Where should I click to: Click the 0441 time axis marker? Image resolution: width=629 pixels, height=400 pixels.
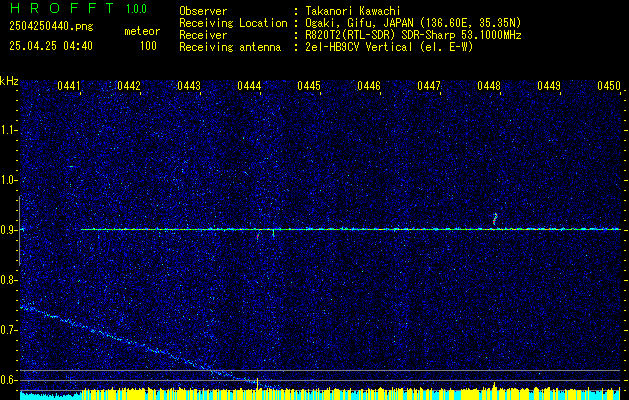click(x=69, y=86)
